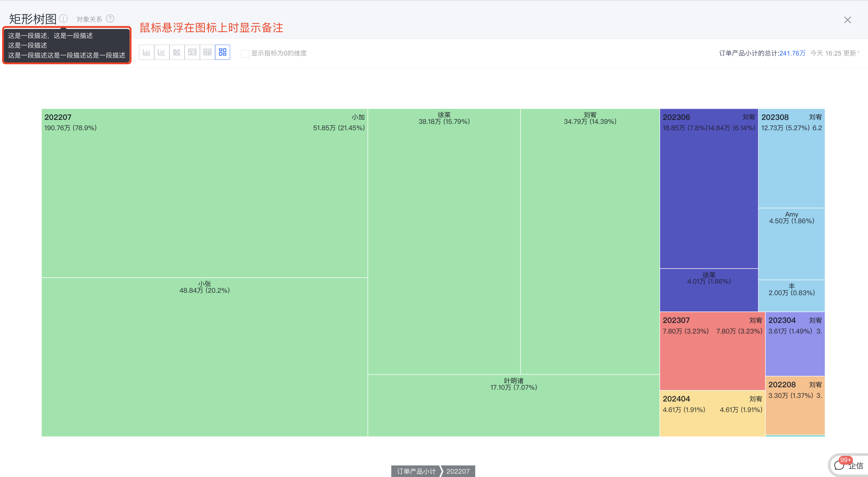Click question mark icon beside 对象关系
Viewport: 868px width, 477px height.
coord(110,18)
